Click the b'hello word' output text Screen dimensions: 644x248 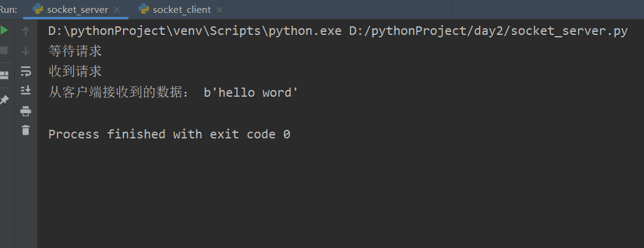coord(251,93)
